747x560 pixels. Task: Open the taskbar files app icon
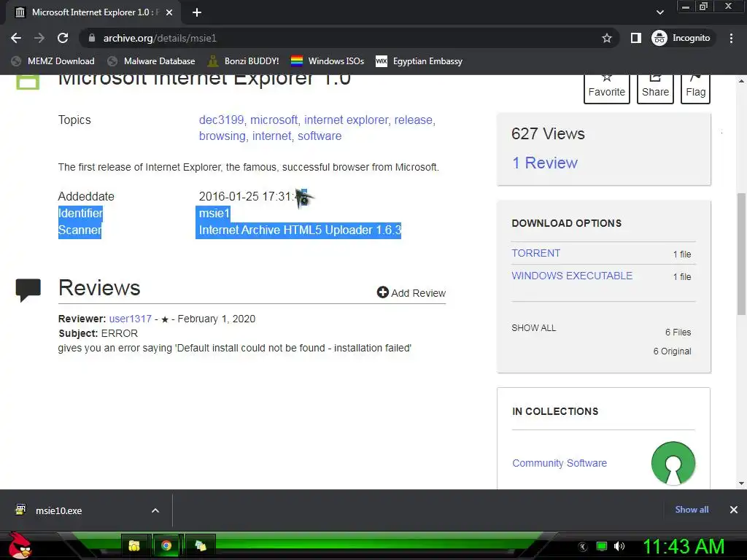[x=201, y=545]
